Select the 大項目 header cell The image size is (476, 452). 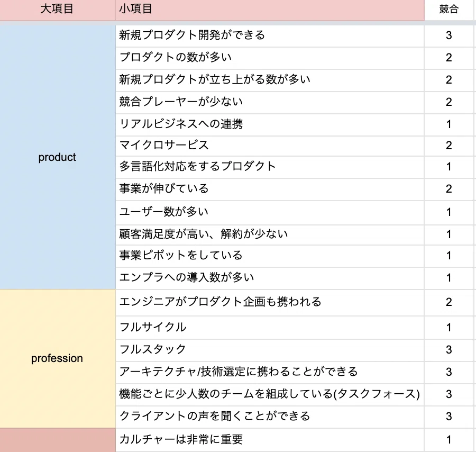pyautogui.click(x=57, y=10)
